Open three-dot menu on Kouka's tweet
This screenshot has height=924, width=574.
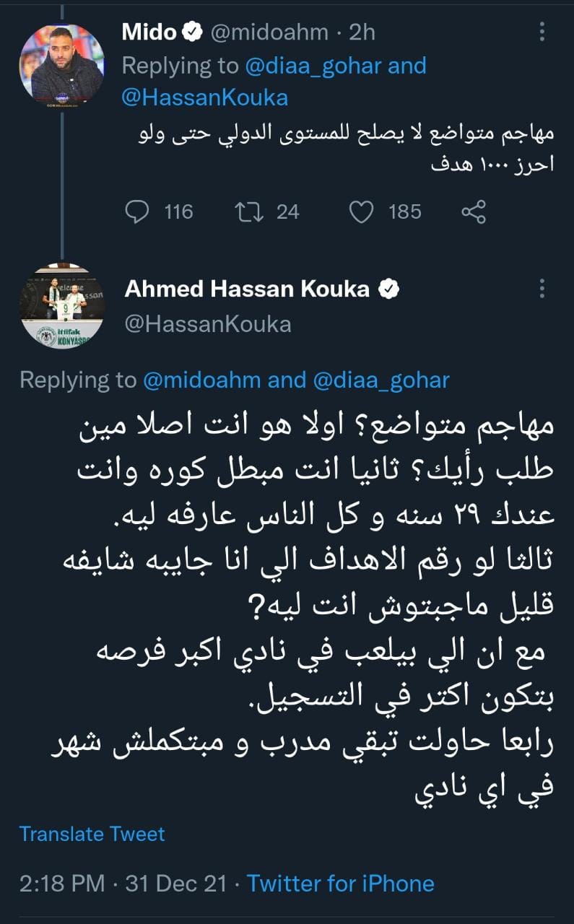click(x=542, y=289)
